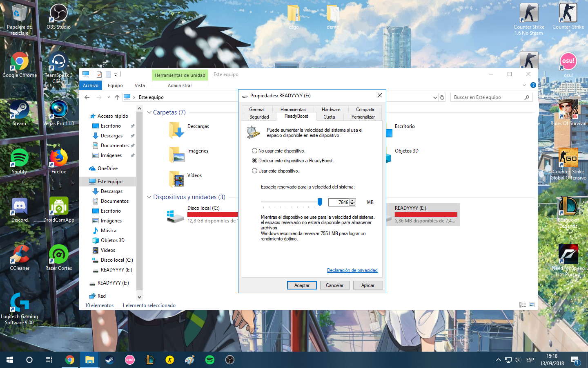Open the OBS Studio desktop icon
Screen dimensions: 588x368
58,16
